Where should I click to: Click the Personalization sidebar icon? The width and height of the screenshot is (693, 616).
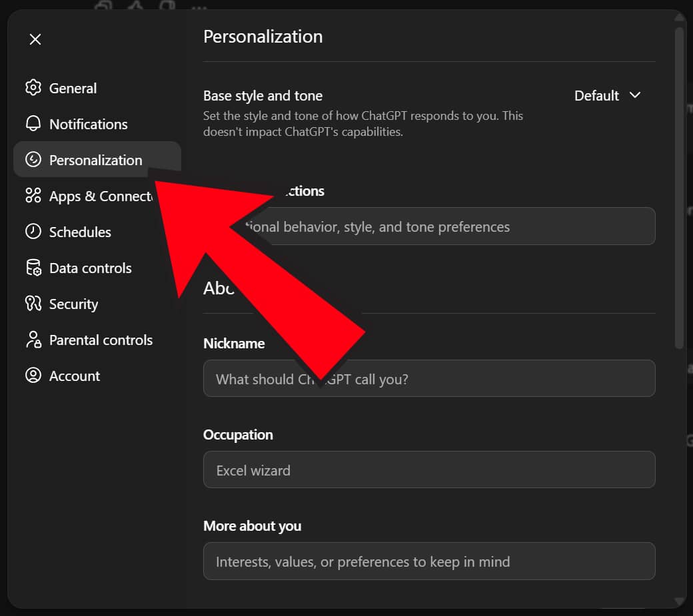tap(33, 160)
